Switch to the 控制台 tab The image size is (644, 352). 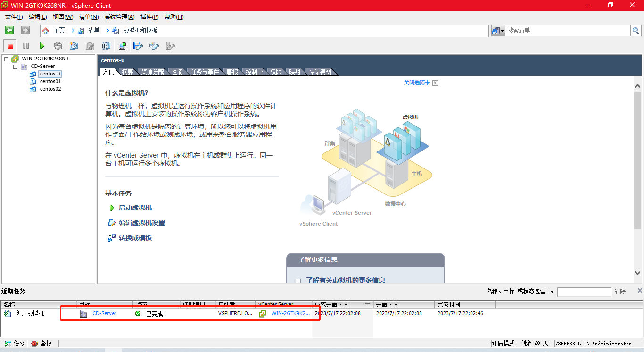254,72
